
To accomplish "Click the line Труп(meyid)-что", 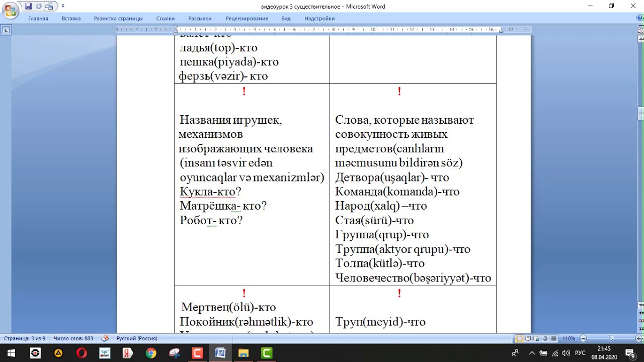I will pyautogui.click(x=380, y=322).
